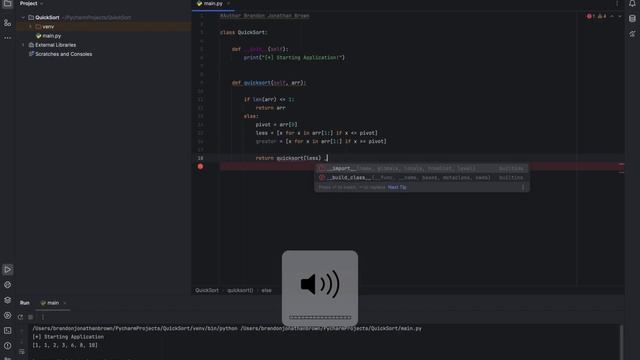Go to next highlighted error arrow
Viewport: 640px width, 360px height.
(x=620, y=16)
